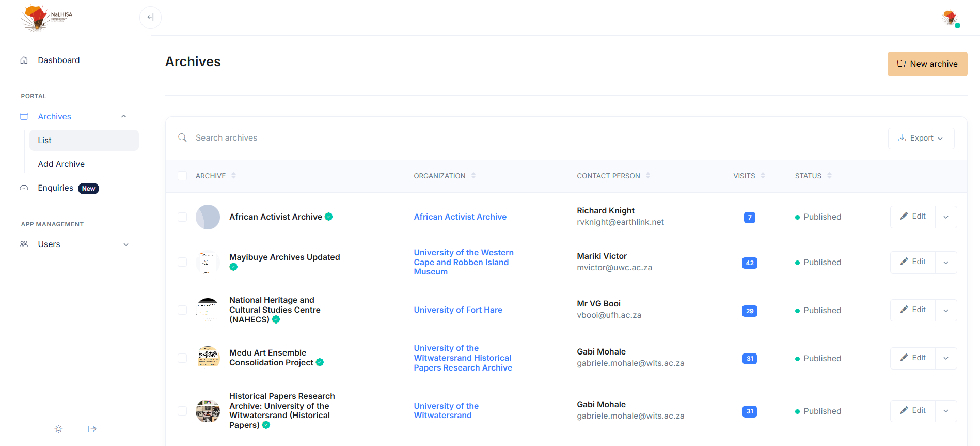
Task: Edit the Medu Art Ensemble row
Action: 913,358
